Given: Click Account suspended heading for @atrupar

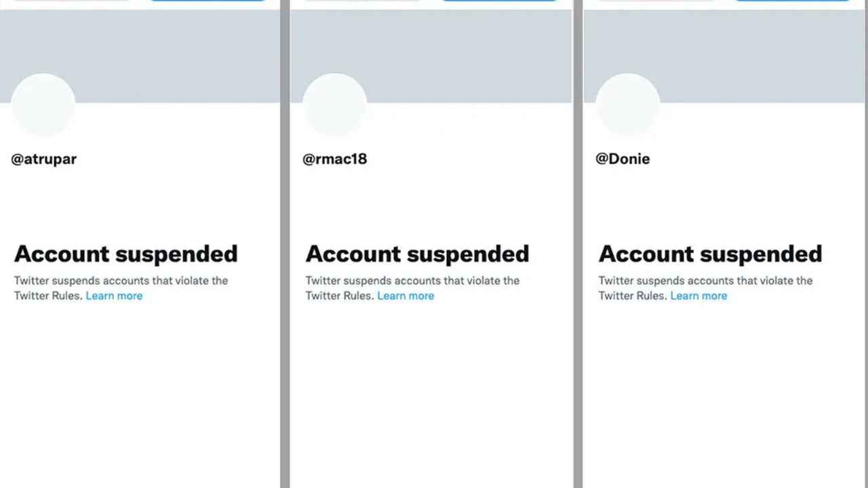Looking at the screenshot, I should click(125, 254).
